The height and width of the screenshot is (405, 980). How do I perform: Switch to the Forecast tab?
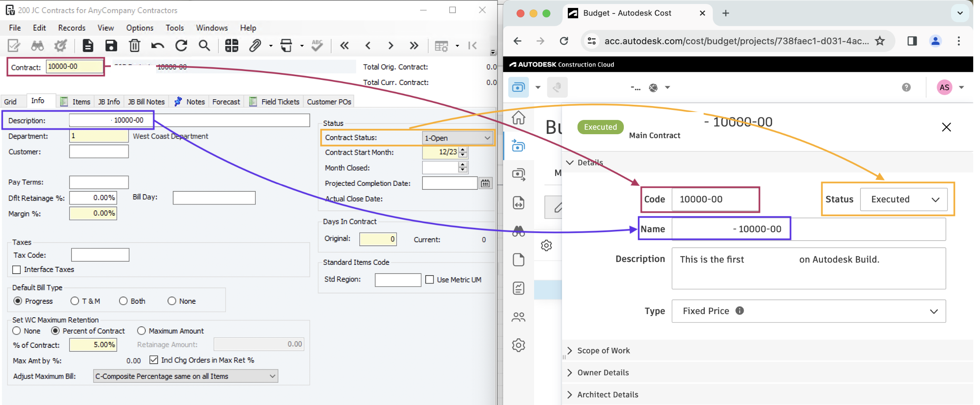pos(226,102)
